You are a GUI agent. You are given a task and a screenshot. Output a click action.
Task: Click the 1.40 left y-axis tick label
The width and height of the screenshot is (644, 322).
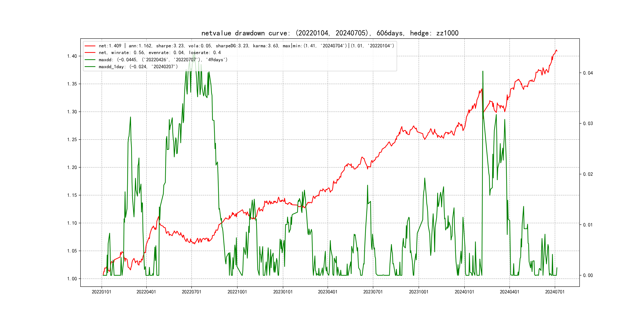tap(72, 56)
